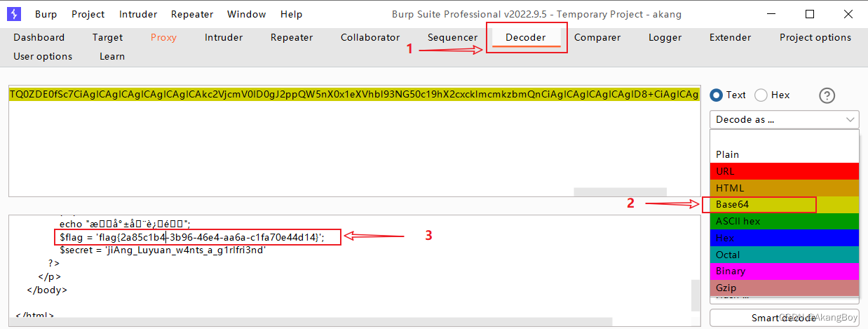Choose Octal decoding option

pos(784,255)
